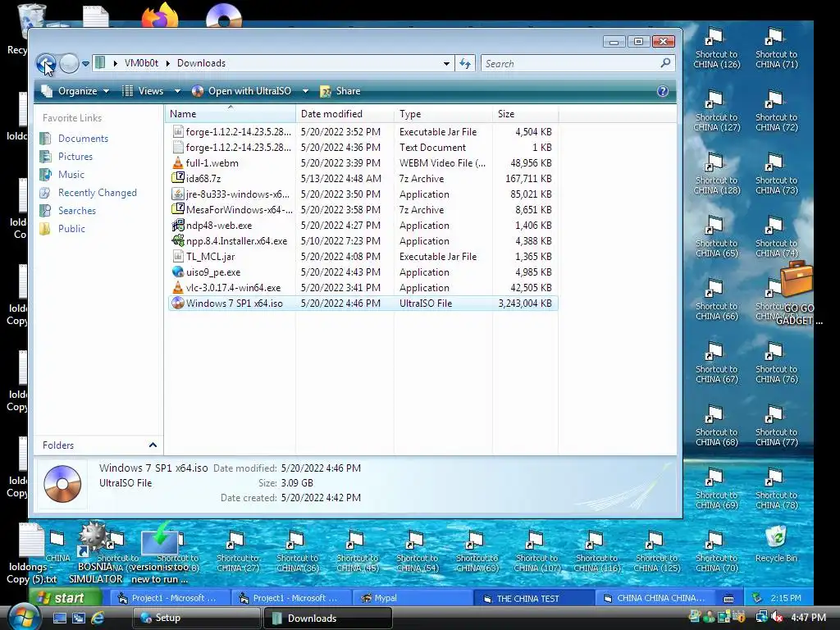Expand the Open with UltraISO dropdown arrow

pyautogui.click(x=305, y=91)
